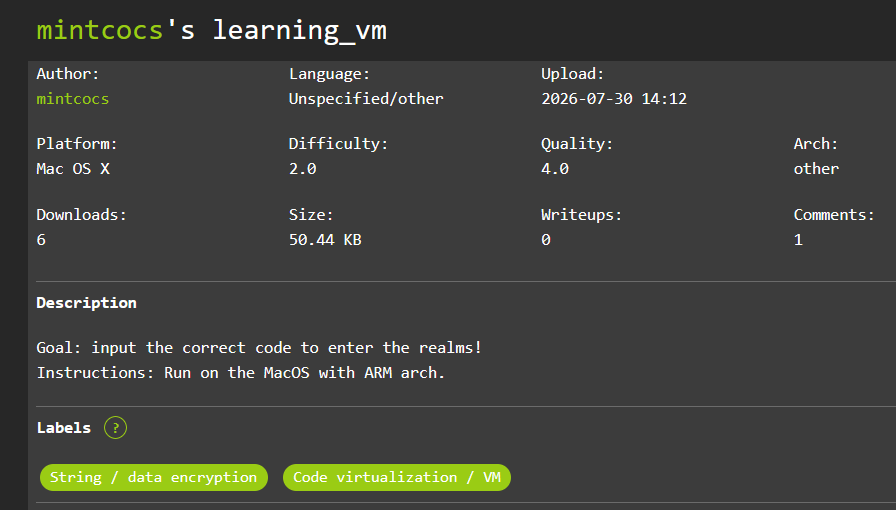Click the upload date 2026-07-30 14:12

(x=614, y=99)
